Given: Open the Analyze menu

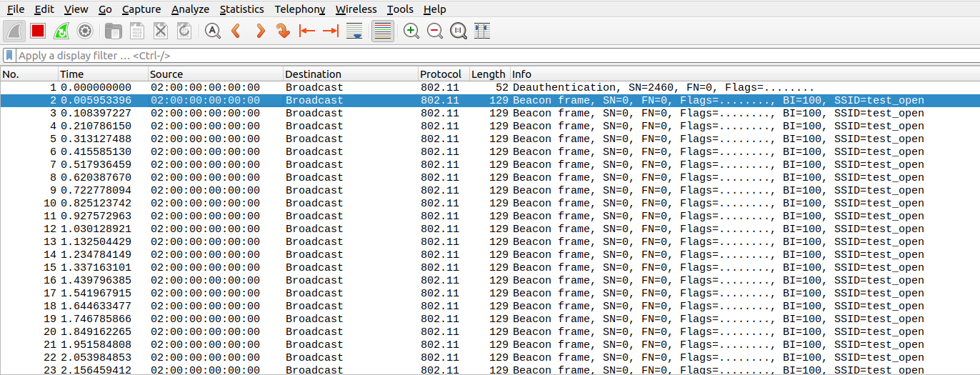Looking at the screenshot, I should pos(190,9).
